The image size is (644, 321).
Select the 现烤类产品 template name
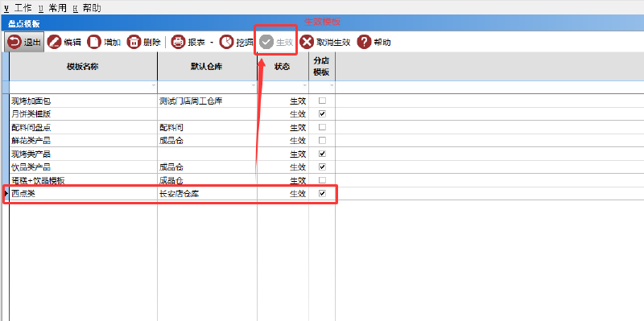31,154
